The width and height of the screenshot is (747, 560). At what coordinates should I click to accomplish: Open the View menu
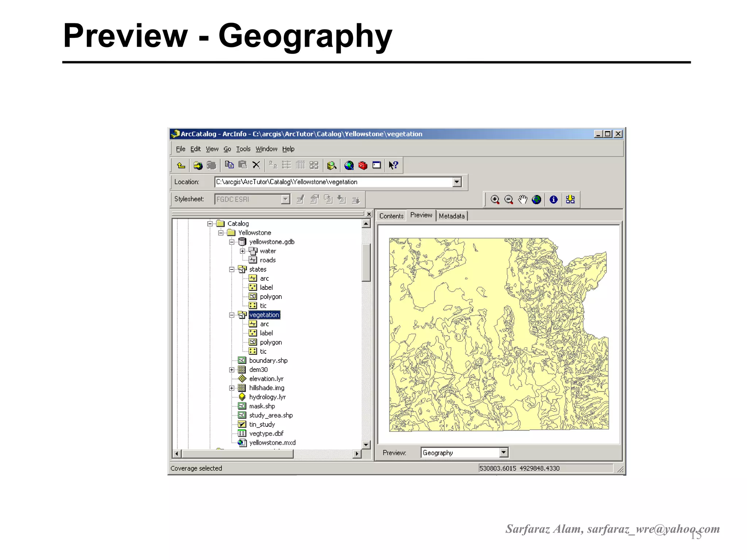coord(212,149)
